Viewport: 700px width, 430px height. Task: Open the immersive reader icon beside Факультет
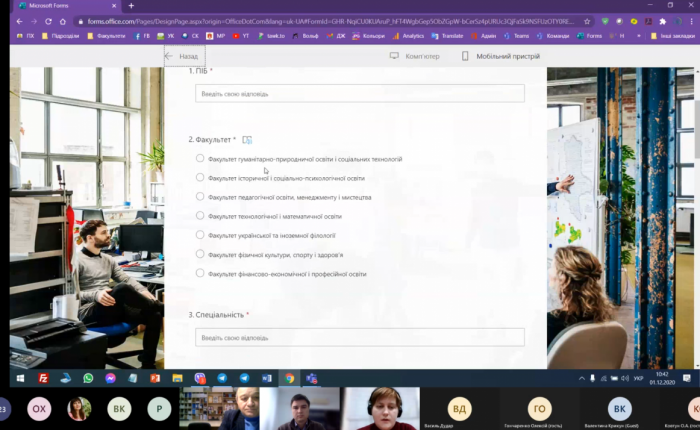tap(247, 140)
